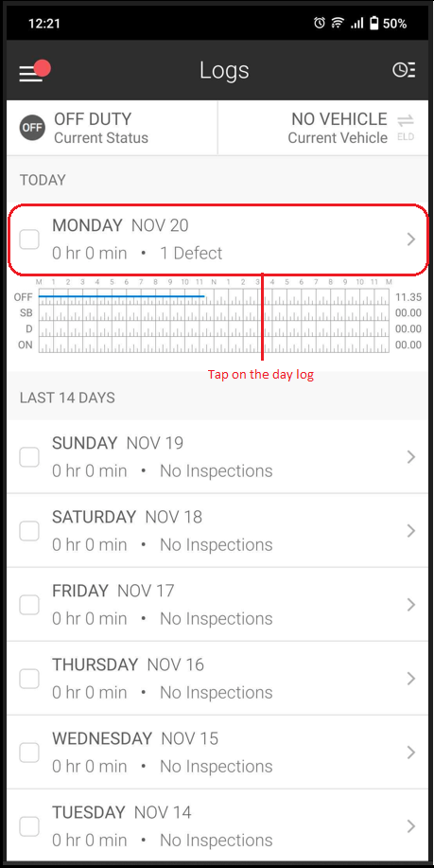The height and width of the screenshot is (868, 434).
Task: Tap the clock list icon in header
Action: [x=404, y=70]
